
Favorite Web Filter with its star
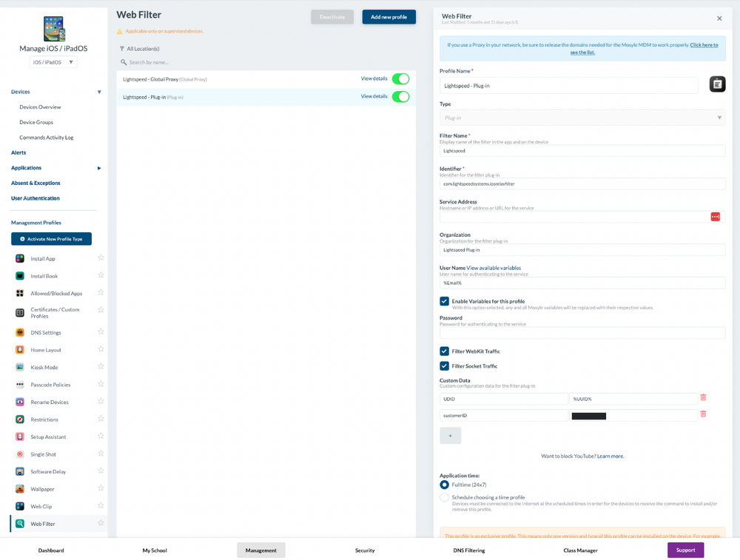point(101,523)
